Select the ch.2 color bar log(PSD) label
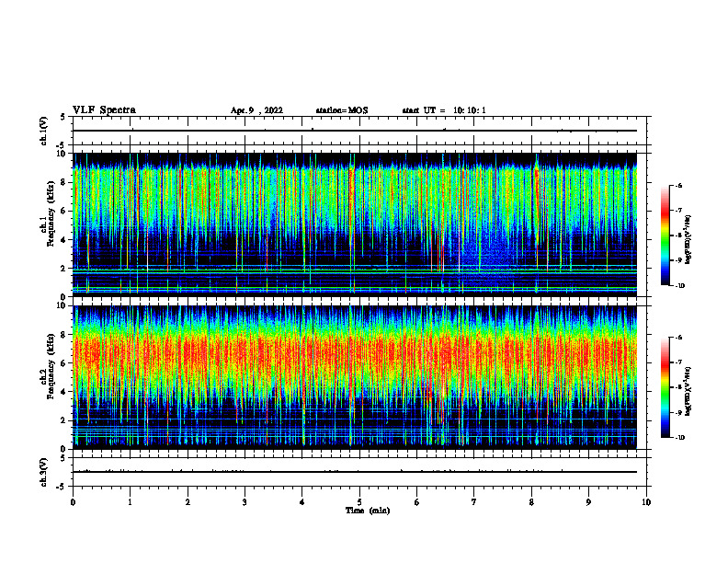Image resolution: width=728 pixels, height=563 pixels. click(x=688, y=391)
